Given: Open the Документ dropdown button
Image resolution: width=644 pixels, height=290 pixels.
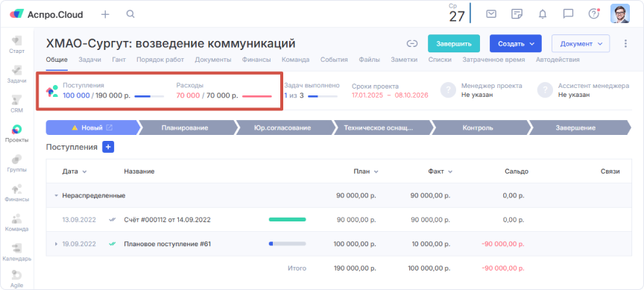Looking at the screenshot, I should pyautogui.click(x=581, y=43).
